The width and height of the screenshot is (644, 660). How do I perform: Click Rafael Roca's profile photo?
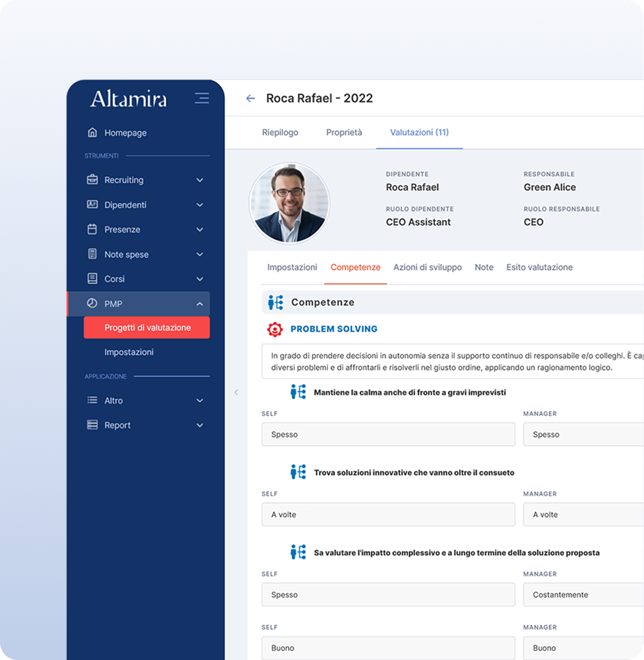pyautogui.click(x=289, y=203)
